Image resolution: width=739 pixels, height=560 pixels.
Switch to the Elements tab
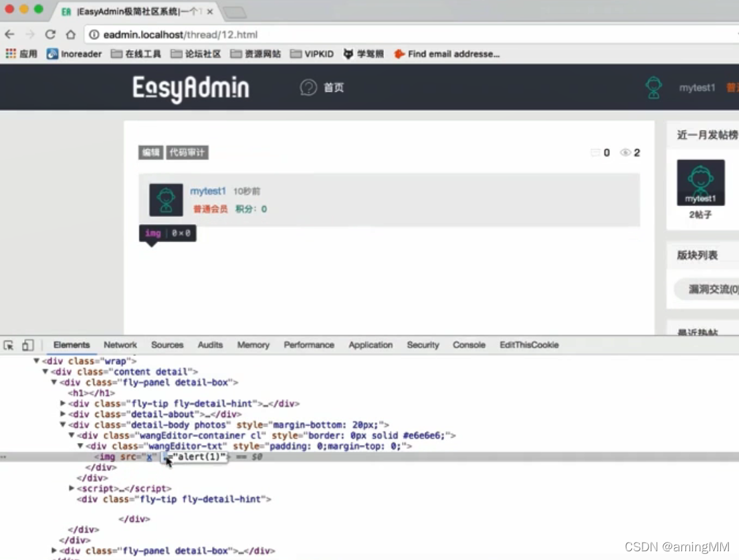click(x=72, y=345)
